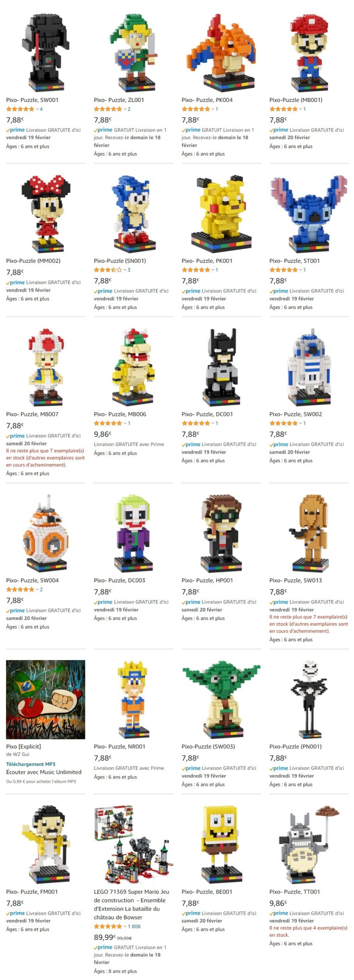Click the star rating for Pixo-Puzzle SW004
The height and width of the screenshot is (980, 354).
coord(20,590)
